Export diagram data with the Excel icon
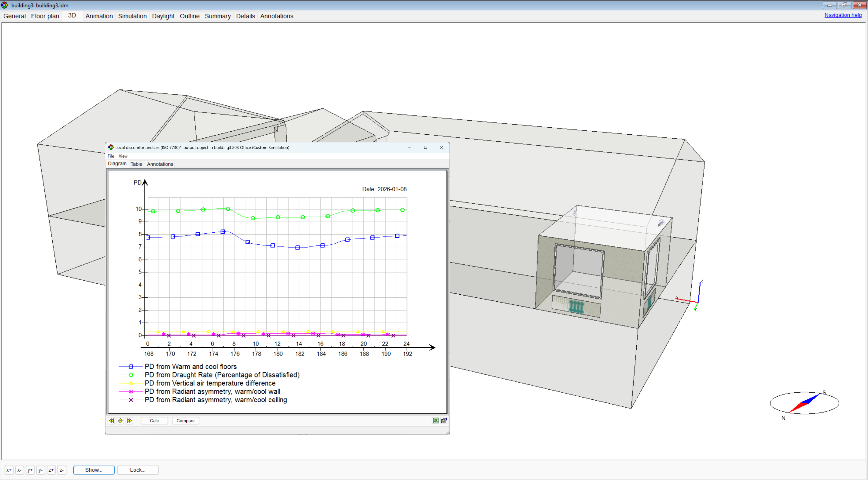The width and height of the screenshot is (868, 480). [x=436, y=420]
